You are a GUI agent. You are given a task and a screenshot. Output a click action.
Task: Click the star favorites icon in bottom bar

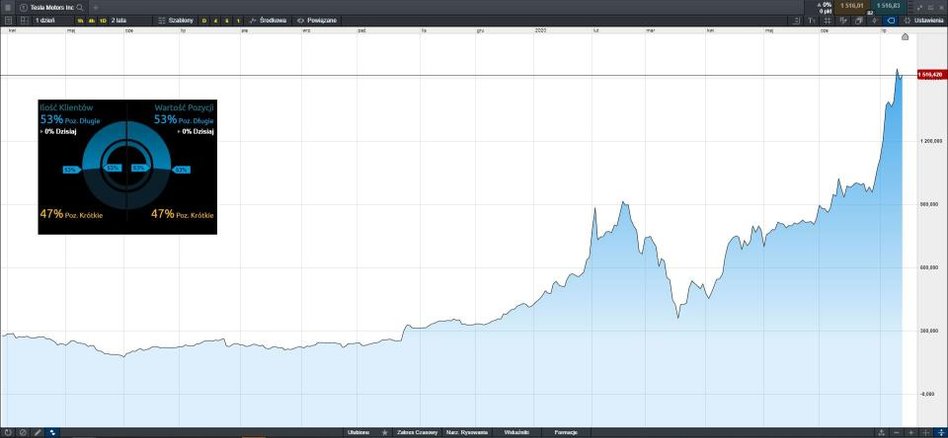coord(384,432)
